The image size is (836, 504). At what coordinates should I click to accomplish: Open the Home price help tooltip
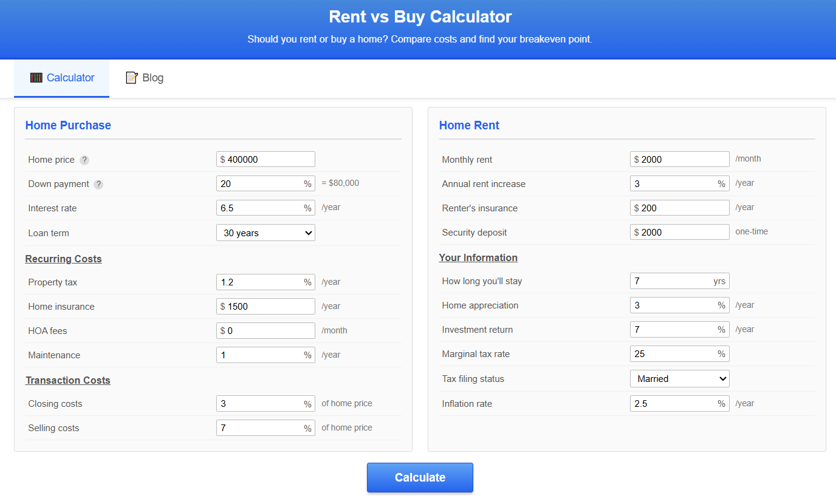84,160
